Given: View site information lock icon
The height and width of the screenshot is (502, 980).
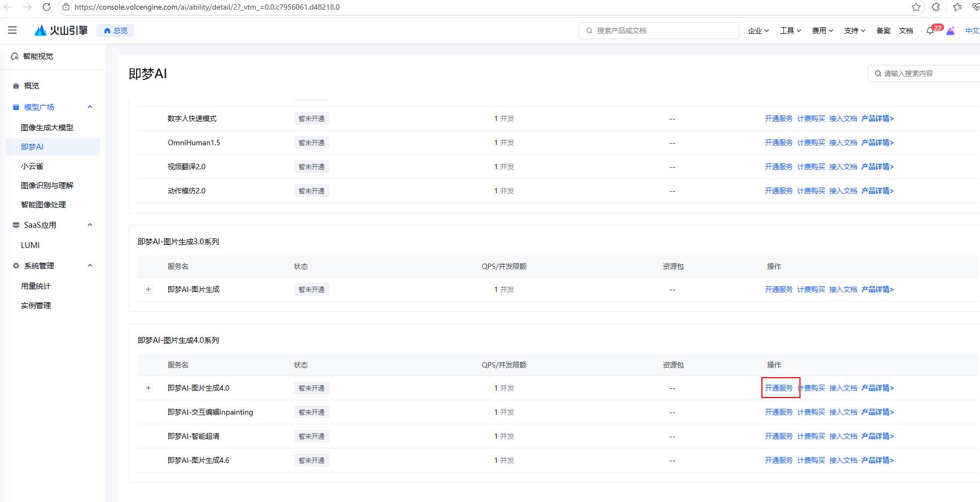Looking at the screenshot, I should [66, 7].
